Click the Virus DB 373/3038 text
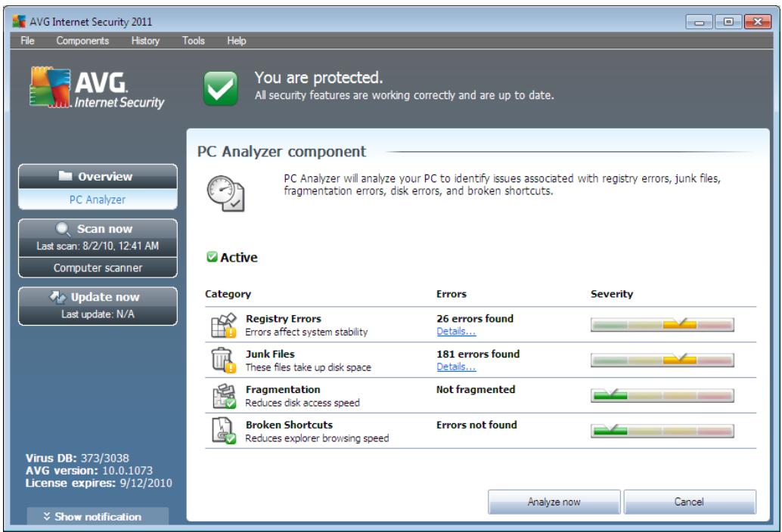 (77, 458)
